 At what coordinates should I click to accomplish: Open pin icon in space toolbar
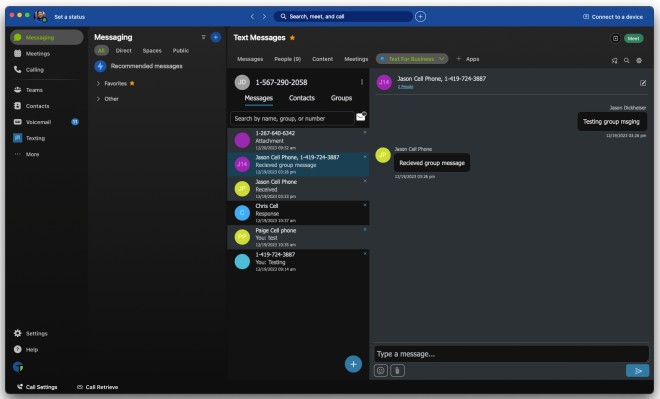[x=615, y=61]
